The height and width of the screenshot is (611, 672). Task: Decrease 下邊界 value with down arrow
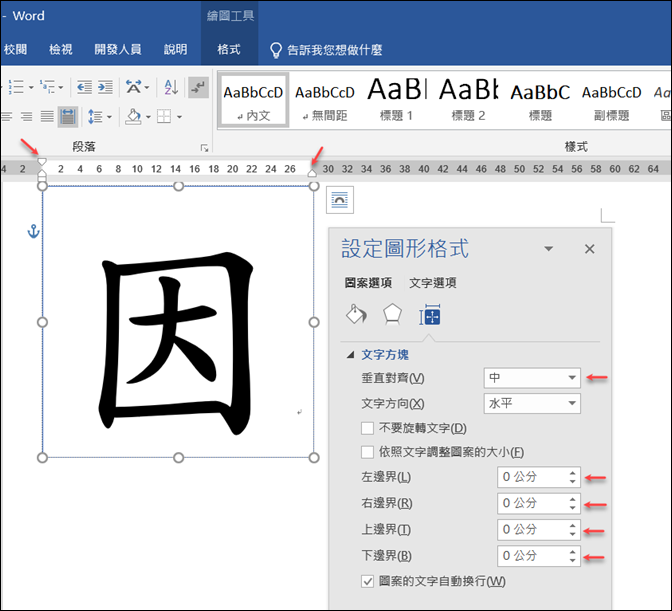[x=573, y=560]
